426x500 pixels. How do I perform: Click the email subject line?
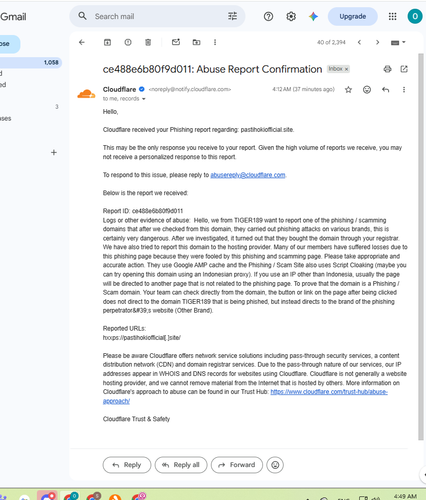click(x=212, y=69)
